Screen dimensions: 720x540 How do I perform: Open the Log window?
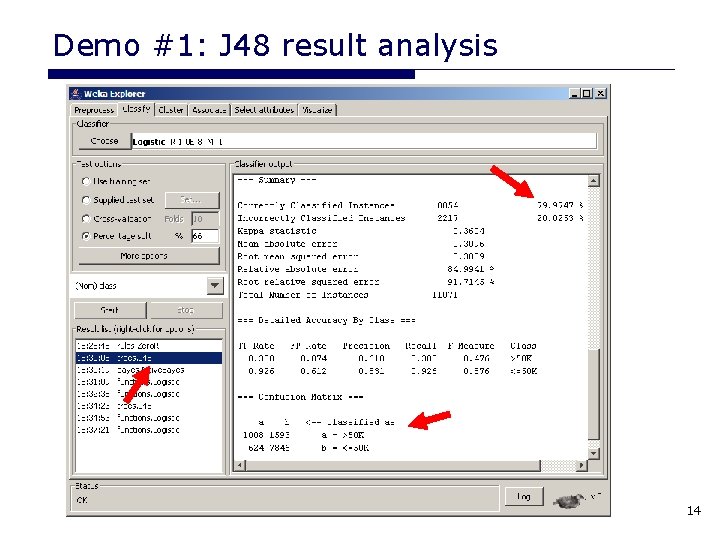[x=523, y=496]
